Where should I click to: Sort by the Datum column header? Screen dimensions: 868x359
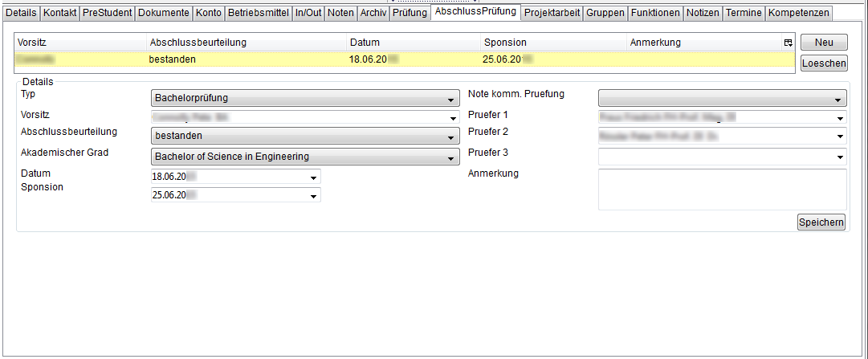click(x=414, y=43)
